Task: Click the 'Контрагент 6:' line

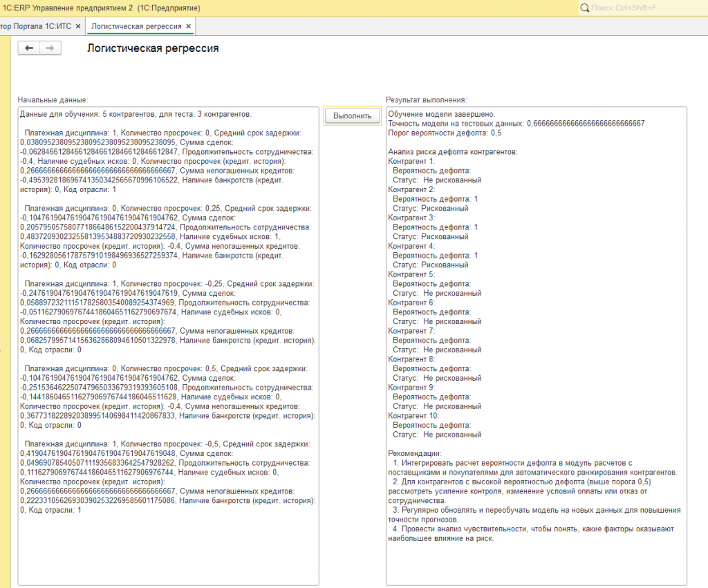Action: click(412, 303)
